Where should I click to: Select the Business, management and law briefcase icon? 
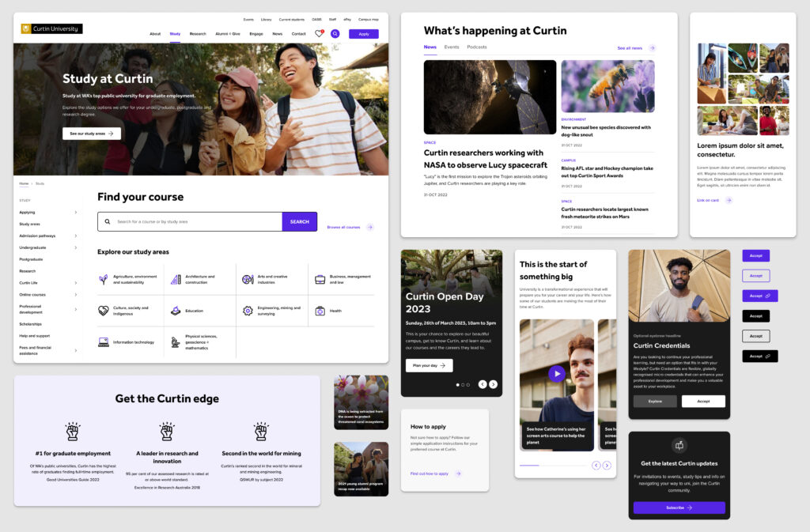click(320, 279)
